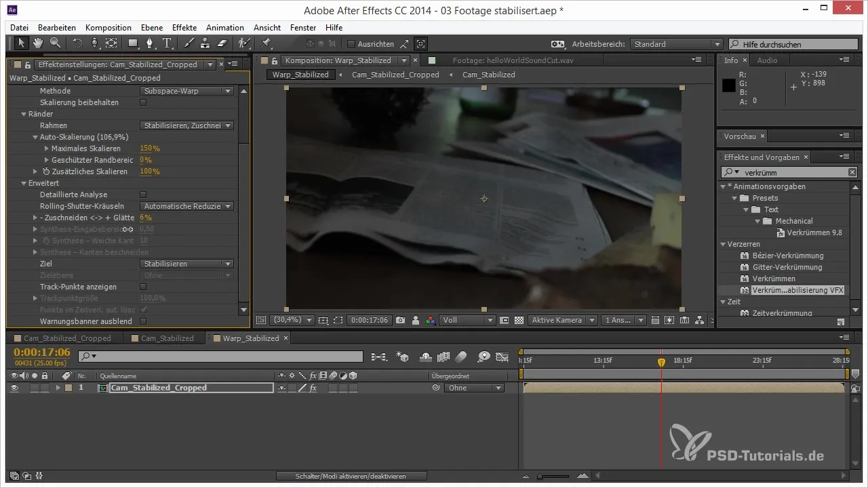Screen dimensions: 868x488
Task: Open the Aktive Kamera view dropdown
Action: [563, 320]
